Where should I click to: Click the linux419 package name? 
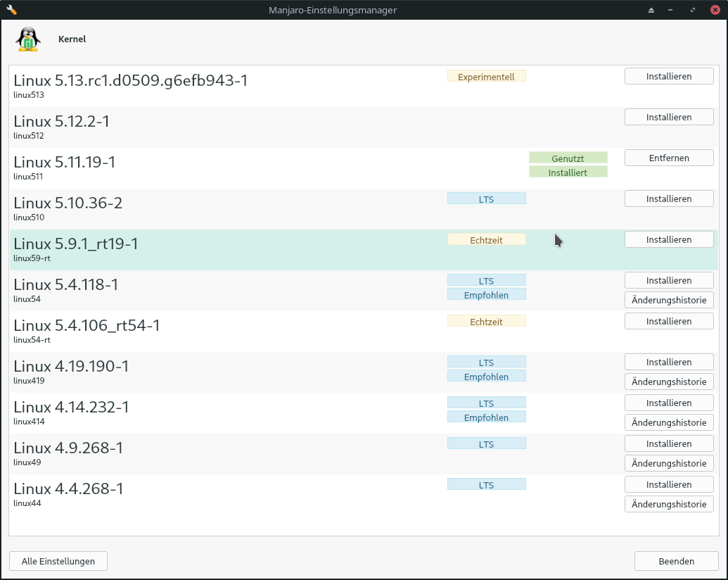tap(29, 381)
